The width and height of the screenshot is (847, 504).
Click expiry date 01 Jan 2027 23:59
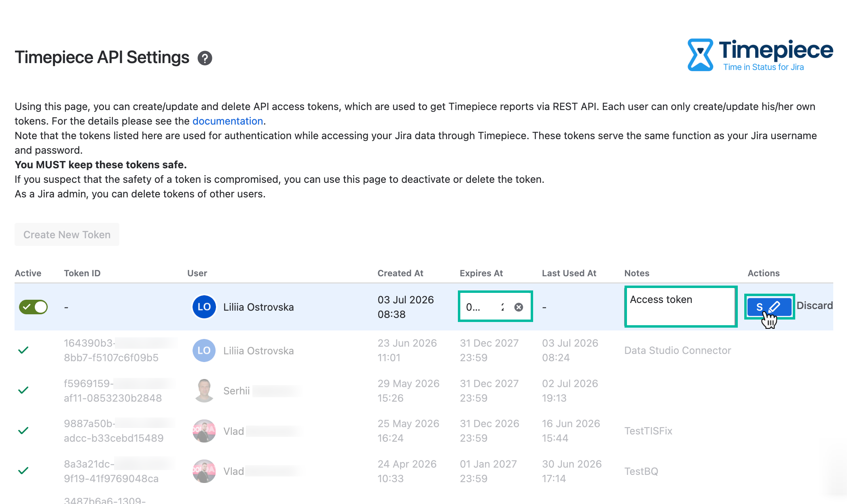tap(488, 471)
